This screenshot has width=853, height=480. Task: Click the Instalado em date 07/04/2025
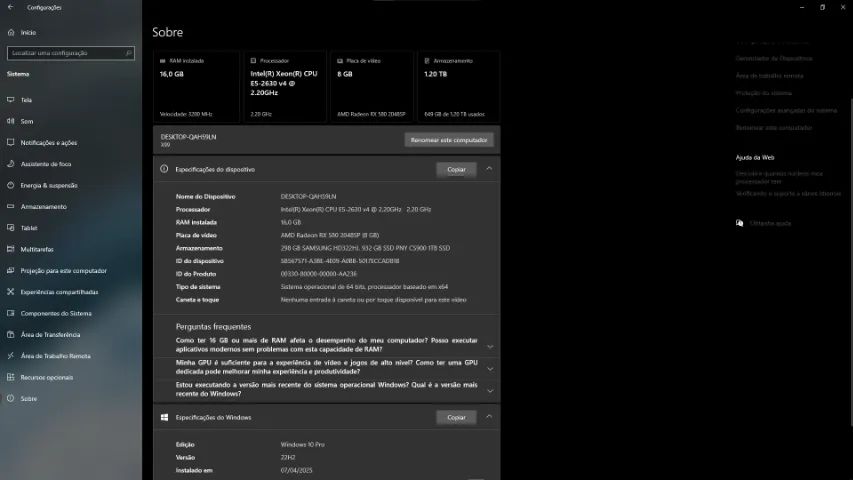[296, 470]
